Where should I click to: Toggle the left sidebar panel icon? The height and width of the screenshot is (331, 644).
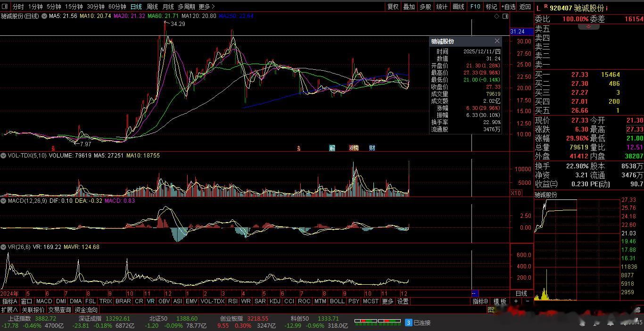pos(5,7)
